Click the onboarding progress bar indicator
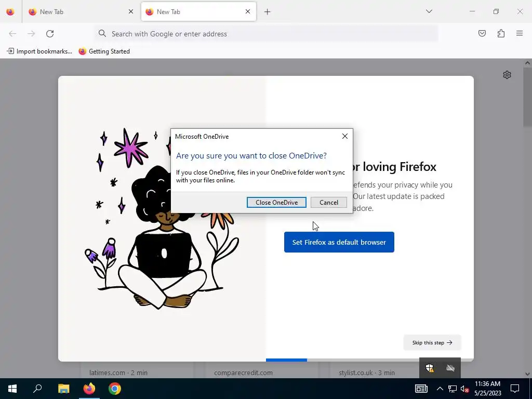Screen dimensions: 532x399 (x=369, y=360)
